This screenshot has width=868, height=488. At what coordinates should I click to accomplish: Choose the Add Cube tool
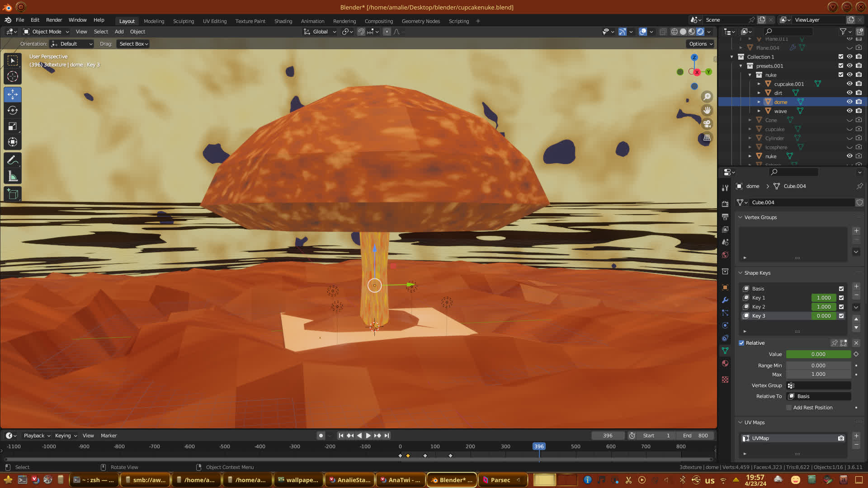point(13,194)
